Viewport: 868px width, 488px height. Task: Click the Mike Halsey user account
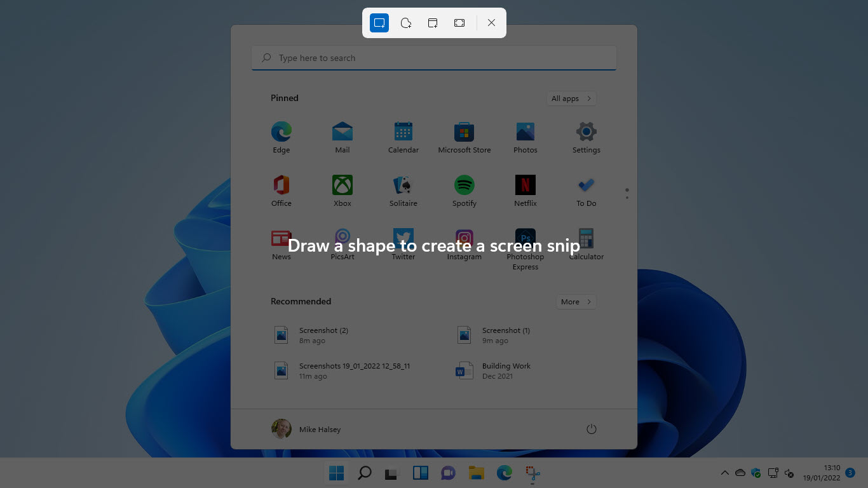[306, 430]
